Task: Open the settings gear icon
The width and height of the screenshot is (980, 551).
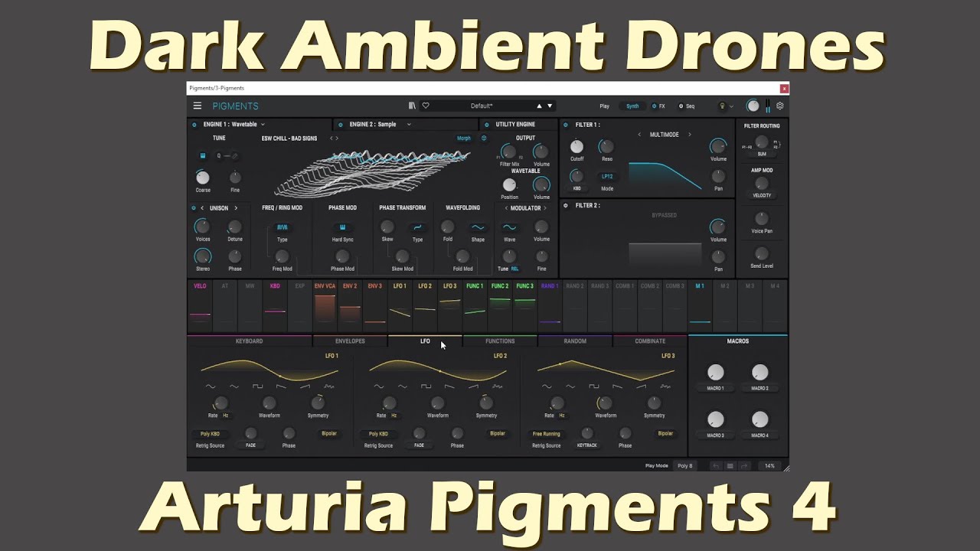Action: (x=780, y=106)
